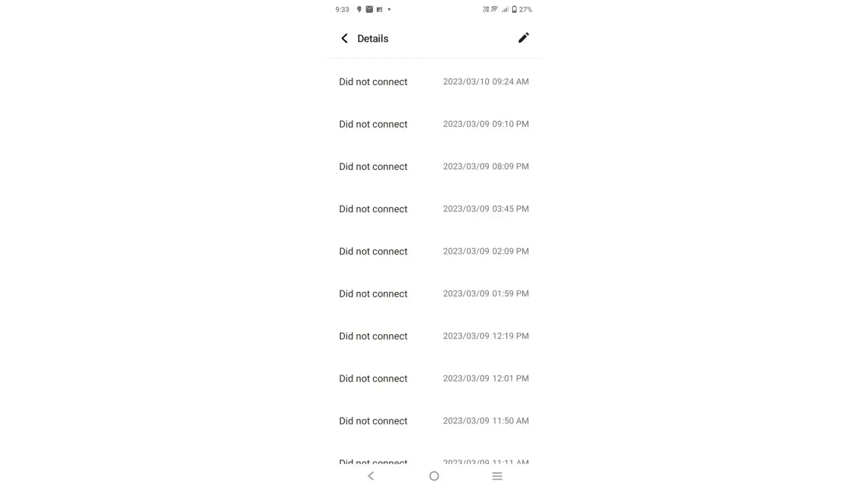
Task: Tap the pencil edit icon
Action: pos(523,38)
